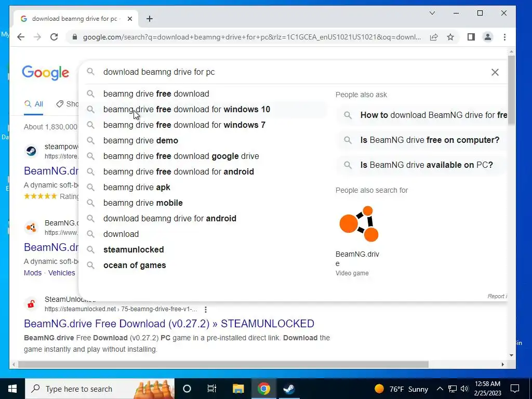Open the notification center icon
The height and width of the screenshot is (399, 532).
coord(515,389)
